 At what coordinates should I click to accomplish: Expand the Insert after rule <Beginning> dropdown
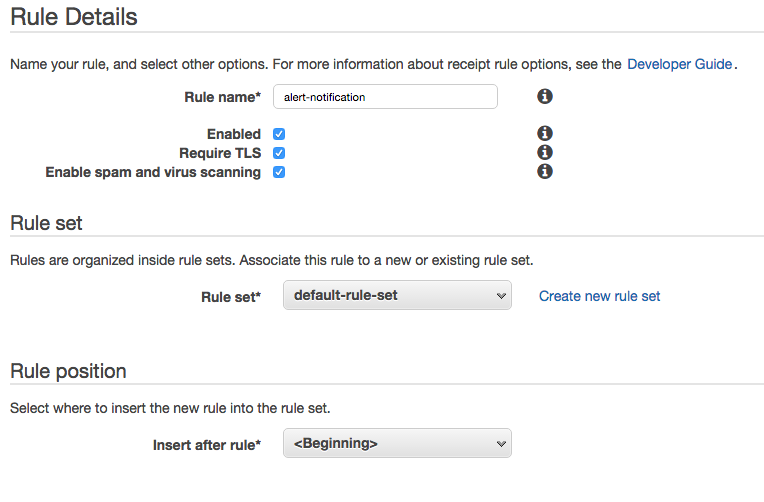click(x=397, y=444)
